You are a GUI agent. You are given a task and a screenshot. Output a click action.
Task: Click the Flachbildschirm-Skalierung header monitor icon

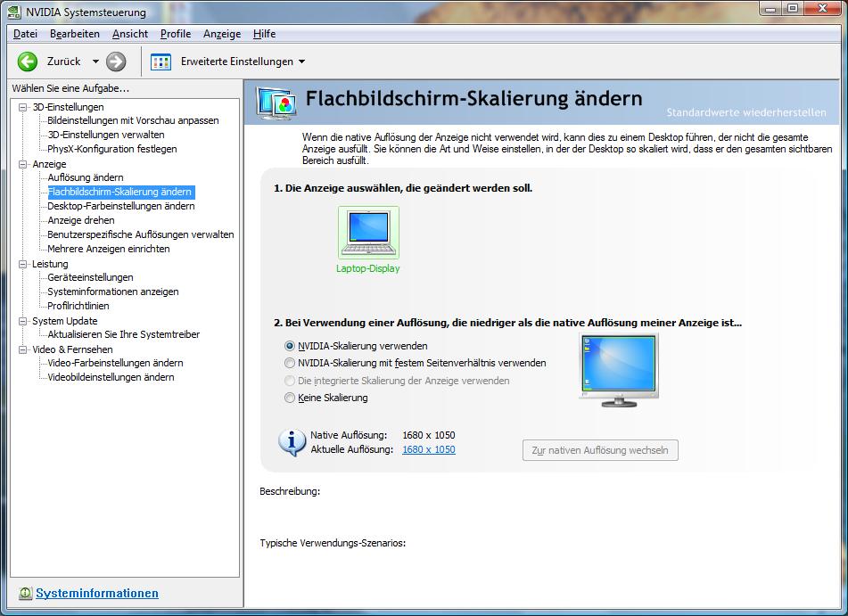point(276,103)
